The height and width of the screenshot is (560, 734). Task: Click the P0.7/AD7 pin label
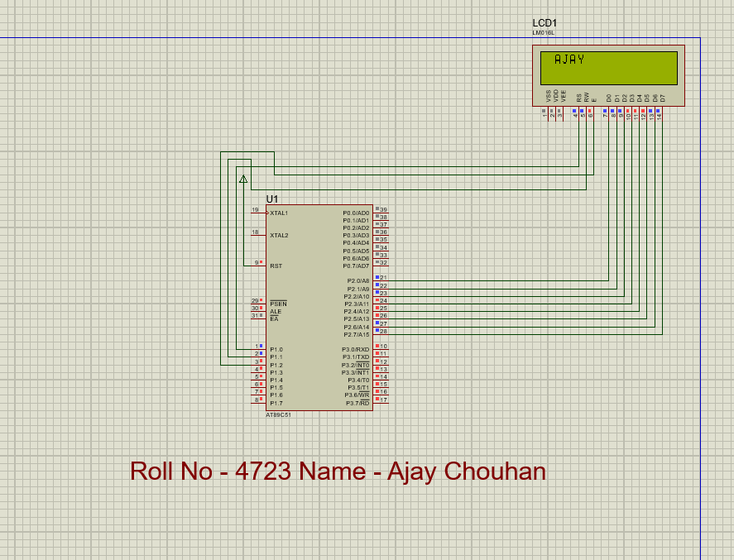pos(356,266)
